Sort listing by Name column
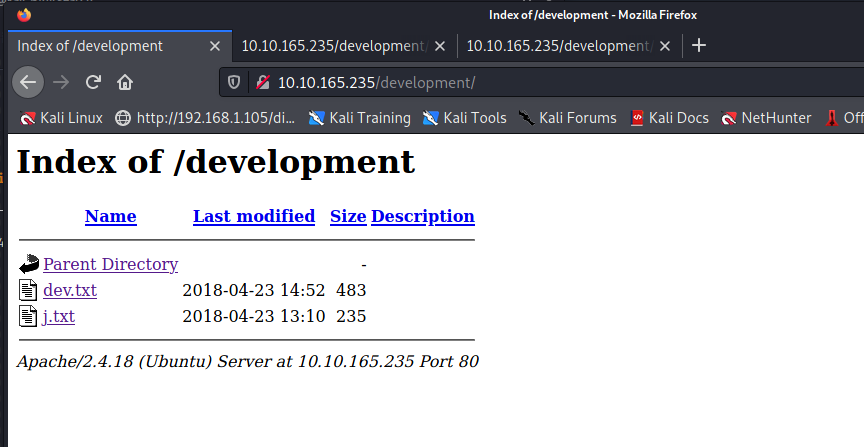Screen dimensions: 864x447 [110, 216]
